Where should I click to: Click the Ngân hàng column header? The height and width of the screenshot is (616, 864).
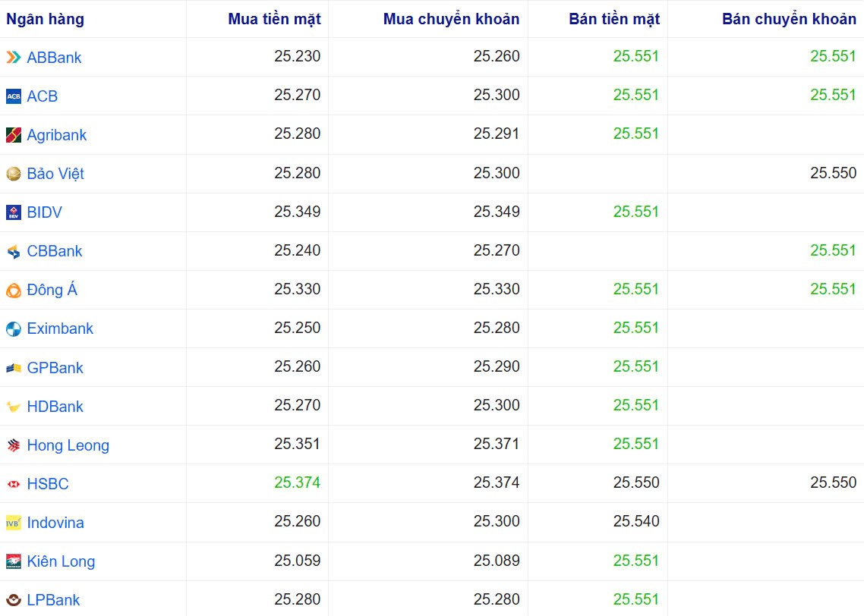tap(45, 18)
